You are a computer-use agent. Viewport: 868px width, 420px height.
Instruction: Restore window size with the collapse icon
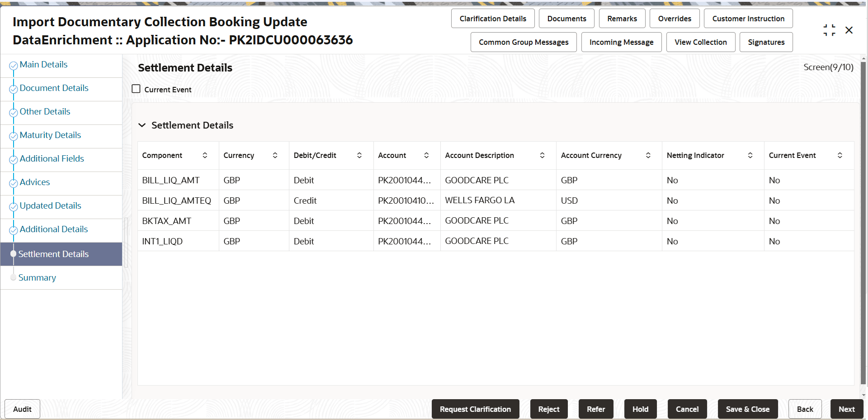coord(829,30)
